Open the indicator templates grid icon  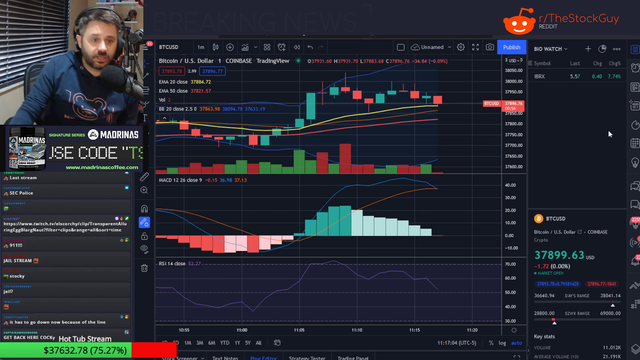[267, 47]
